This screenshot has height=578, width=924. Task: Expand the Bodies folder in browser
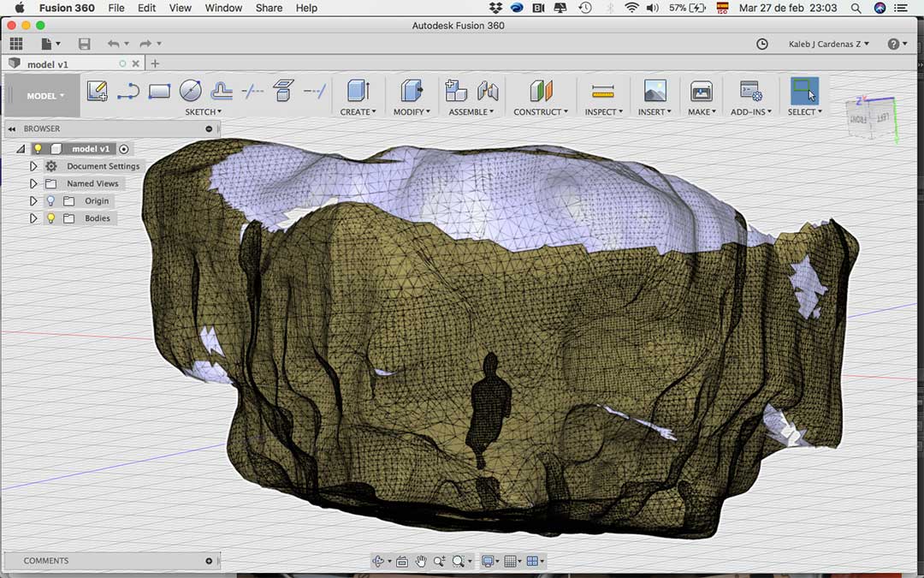(33, 218)
